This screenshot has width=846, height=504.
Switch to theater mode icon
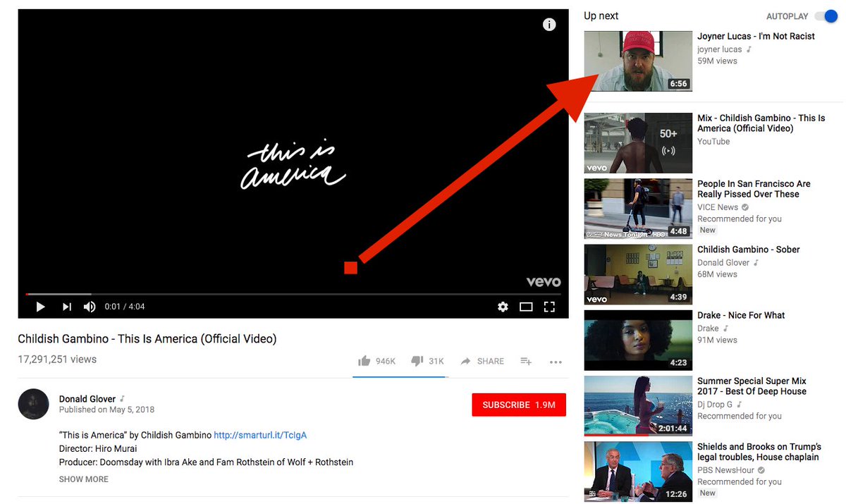526,307
